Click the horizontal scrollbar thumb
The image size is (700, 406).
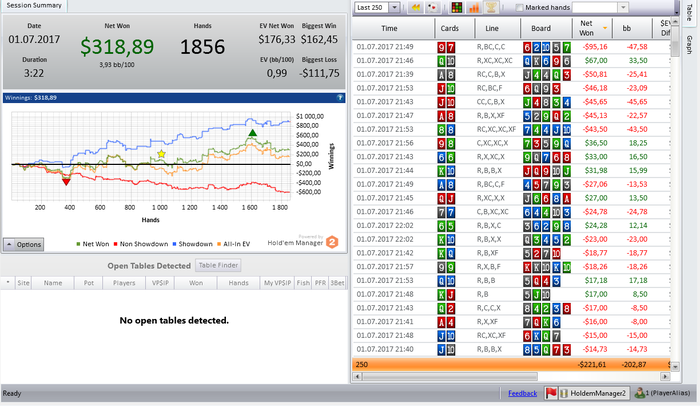coord(450,377)
